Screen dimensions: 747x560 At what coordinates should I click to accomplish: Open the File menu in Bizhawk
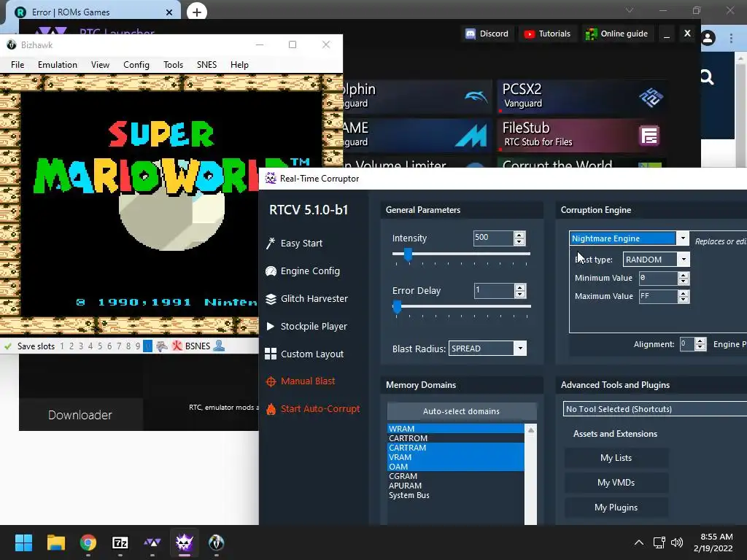pyautogui.click(x=18, y=65)
